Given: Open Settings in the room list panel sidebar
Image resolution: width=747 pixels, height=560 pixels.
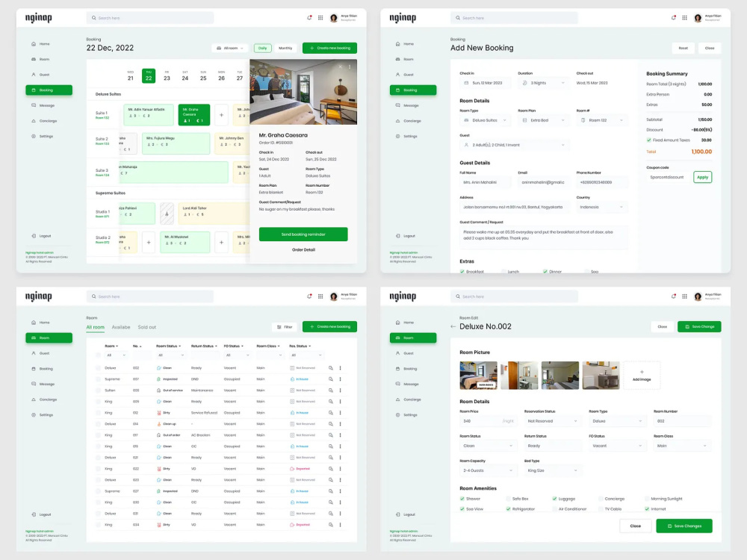Looking at the screenshot, I should point(42,414).
